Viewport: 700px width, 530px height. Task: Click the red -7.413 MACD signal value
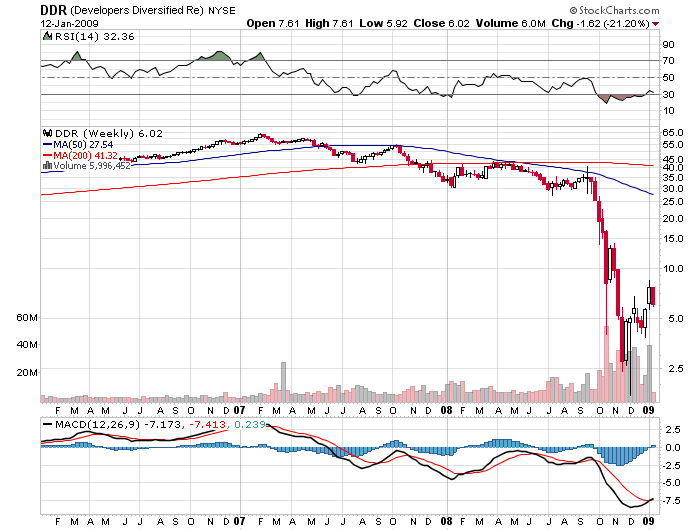tap(209, 424)
